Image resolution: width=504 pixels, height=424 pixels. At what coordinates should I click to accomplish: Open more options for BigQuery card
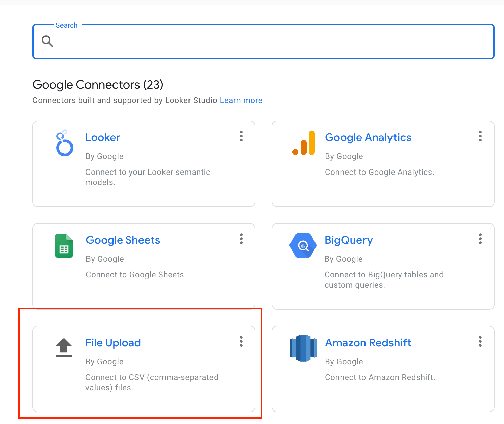pos(480,239)
